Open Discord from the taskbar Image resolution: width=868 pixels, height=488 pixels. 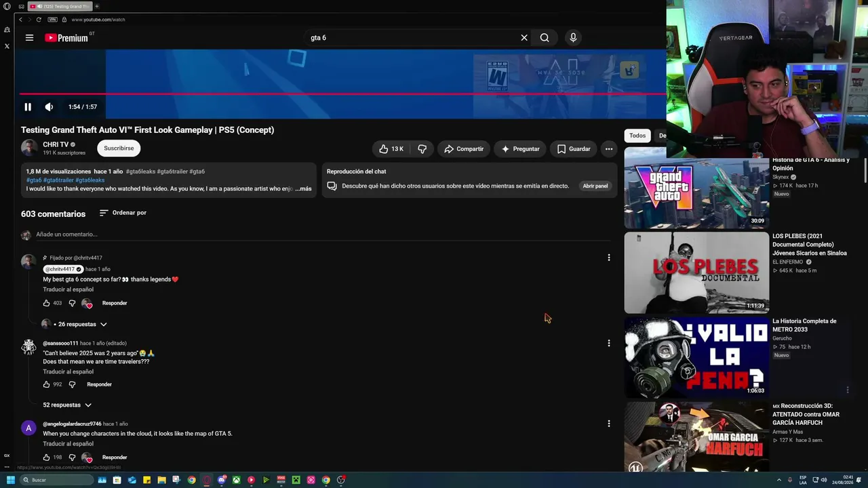pyautogui.click(x=221, y=480)
